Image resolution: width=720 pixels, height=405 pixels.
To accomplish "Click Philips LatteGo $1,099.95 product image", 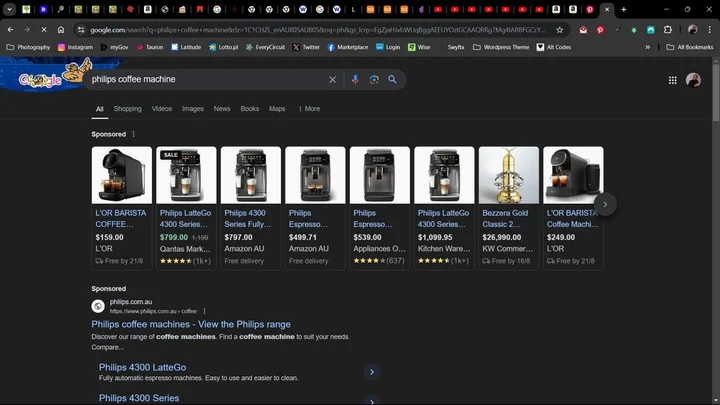I will [x=444, y=175].
